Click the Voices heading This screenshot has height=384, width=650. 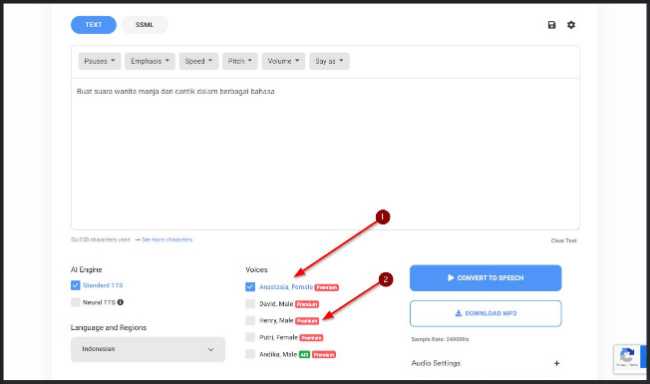pyautogui.click(x=256, y=270)
